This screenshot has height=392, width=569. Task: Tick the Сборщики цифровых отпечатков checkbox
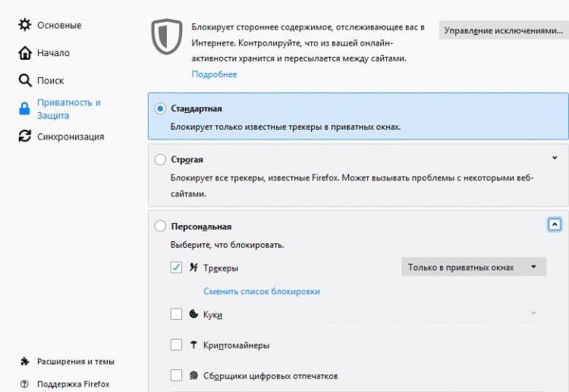tap(176, 375)
